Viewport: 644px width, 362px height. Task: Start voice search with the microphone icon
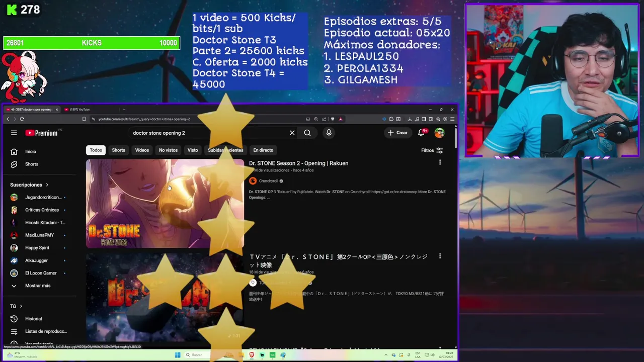point(329,133)
